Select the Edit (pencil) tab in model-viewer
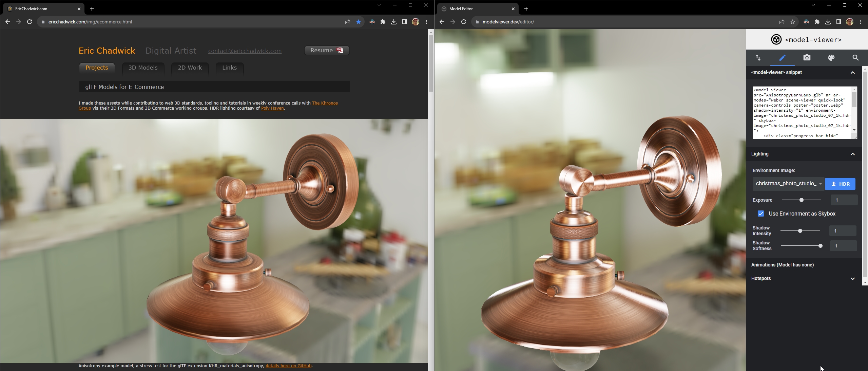868x371 pixels. tap(782, 58)
